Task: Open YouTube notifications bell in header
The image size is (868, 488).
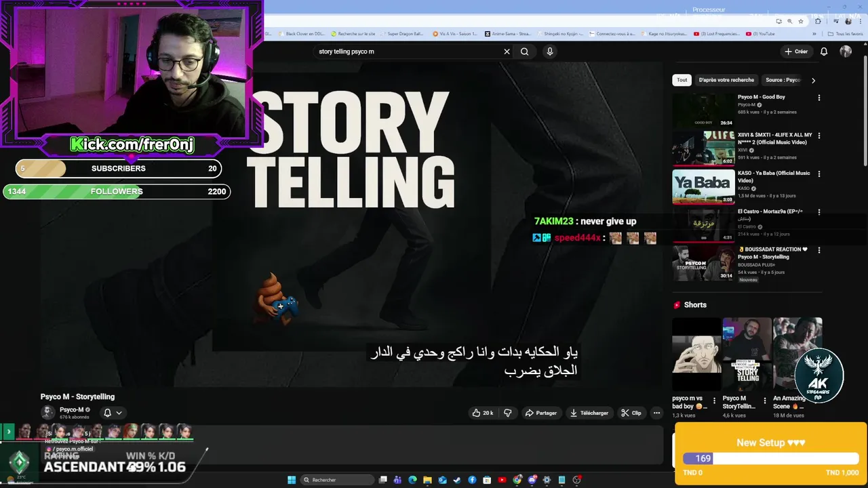Action: [824, 52]
